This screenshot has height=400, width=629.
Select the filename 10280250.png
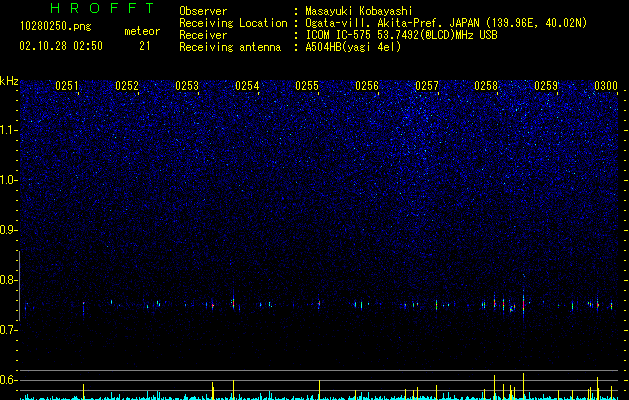tap(55, 27)
